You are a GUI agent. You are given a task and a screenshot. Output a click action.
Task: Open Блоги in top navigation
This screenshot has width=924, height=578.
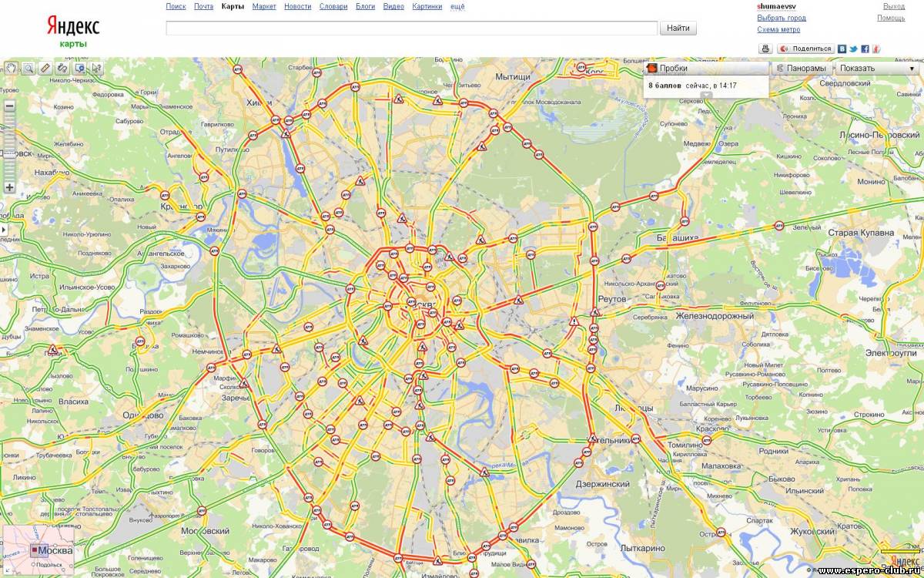click(x=366, y=6)
